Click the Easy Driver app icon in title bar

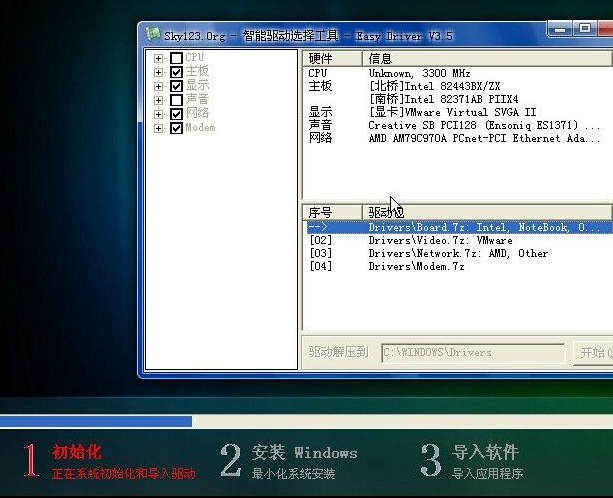coord(152,35)
